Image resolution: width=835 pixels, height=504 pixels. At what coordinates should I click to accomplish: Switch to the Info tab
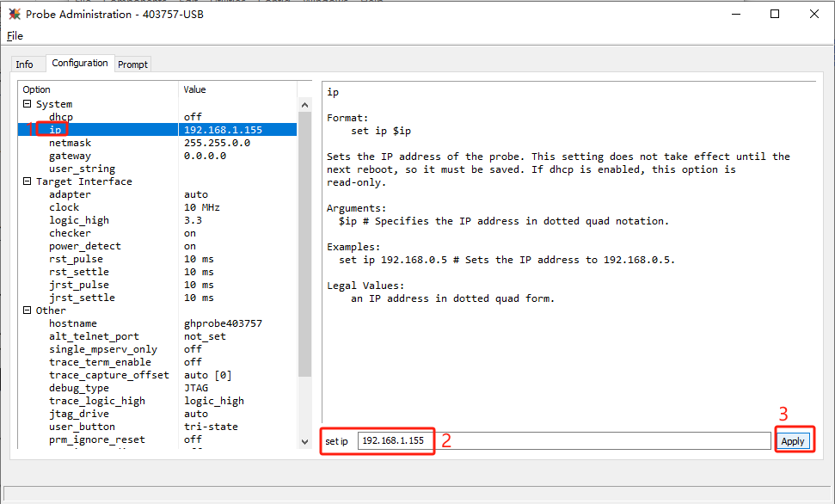click(x=25, y=65)
